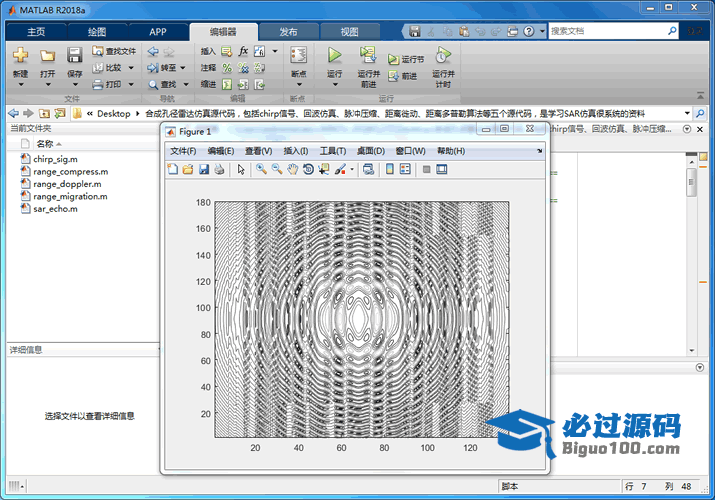Switch to the 主页 (Home) ribbon tab

(36, 32)
